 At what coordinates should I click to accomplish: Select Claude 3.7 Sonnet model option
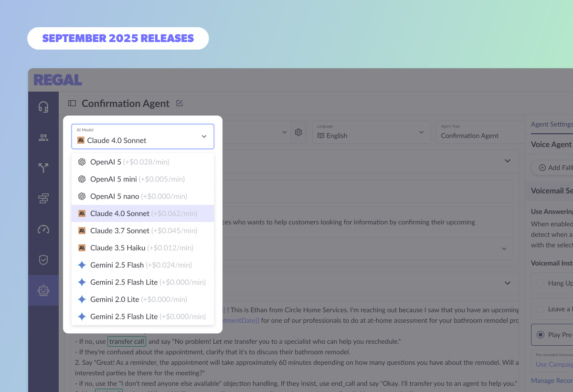(x=143, y=231)
